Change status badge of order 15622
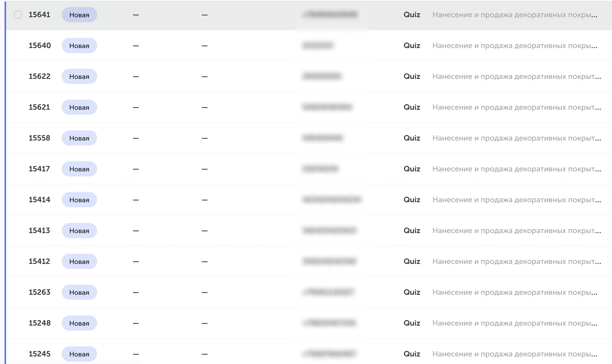Image resolution: width=612 pixels, height=364 pixels. click(79, 76)
